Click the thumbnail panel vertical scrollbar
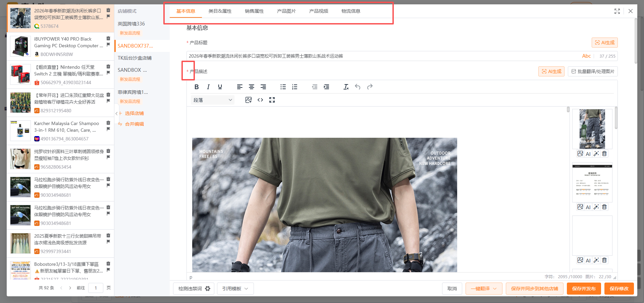644x303 pixels. 616,118
